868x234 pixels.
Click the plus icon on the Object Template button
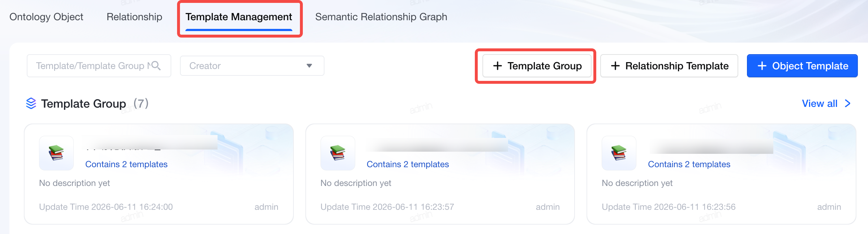pyautogui.click(x=762, y=66)
